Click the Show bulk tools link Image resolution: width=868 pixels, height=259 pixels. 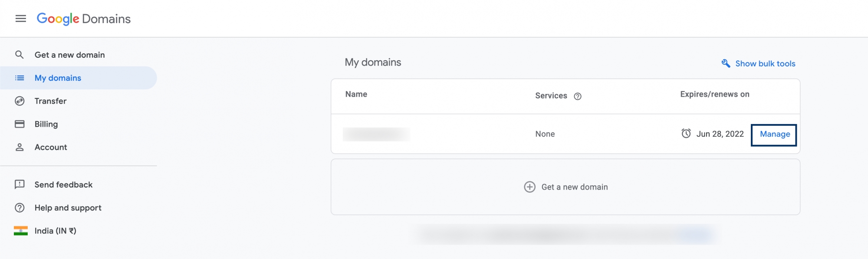tap(765, 64)
